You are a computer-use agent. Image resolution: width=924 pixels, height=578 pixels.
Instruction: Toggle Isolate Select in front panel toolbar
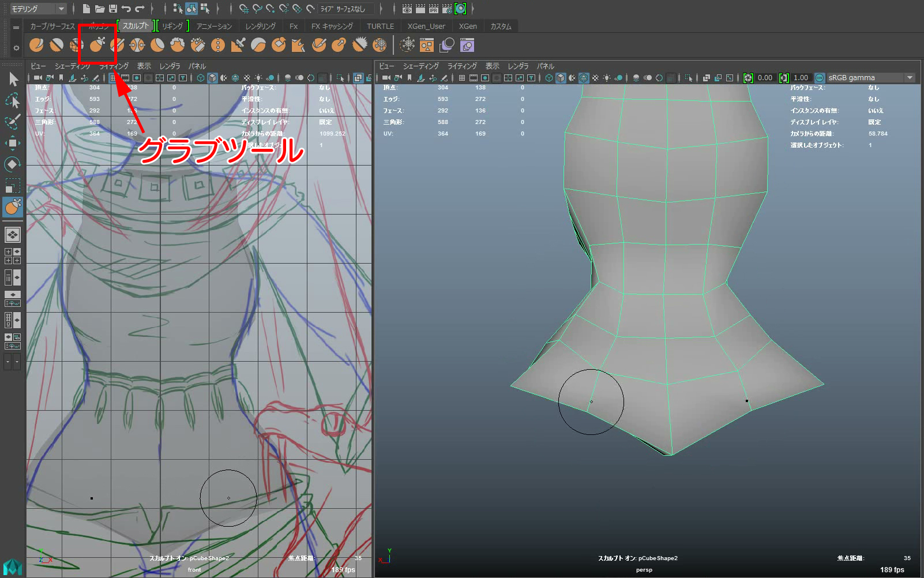pos(340,78)
